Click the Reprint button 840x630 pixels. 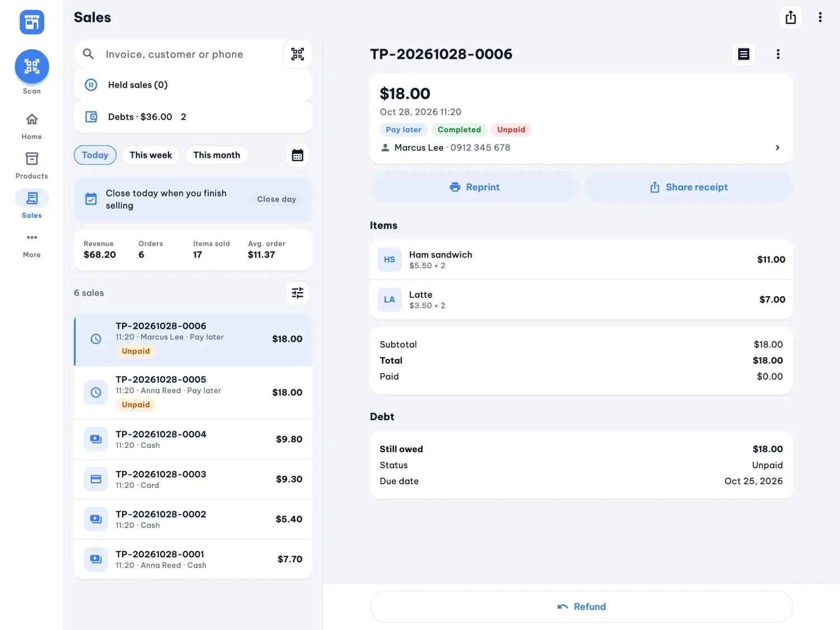pyautogui.click(x=474, y=187)
